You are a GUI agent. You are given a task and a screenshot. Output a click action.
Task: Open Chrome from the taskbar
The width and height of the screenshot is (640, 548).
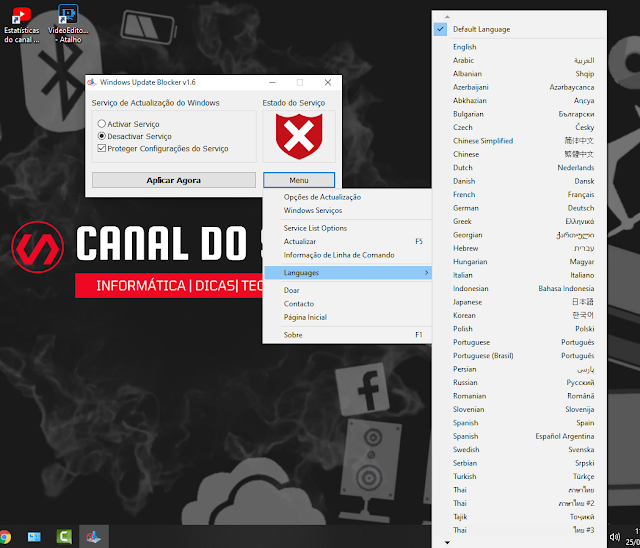pyautogui.click(x=5, y=537)
